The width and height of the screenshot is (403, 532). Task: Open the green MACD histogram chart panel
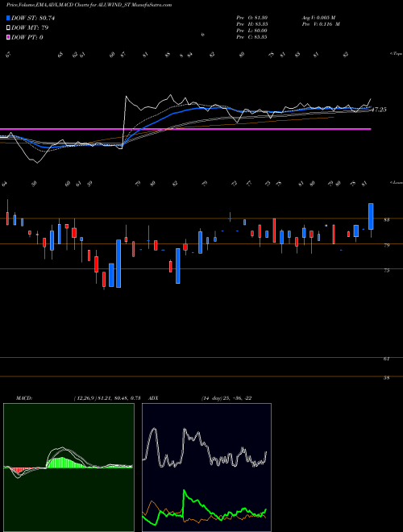[69, 468]
